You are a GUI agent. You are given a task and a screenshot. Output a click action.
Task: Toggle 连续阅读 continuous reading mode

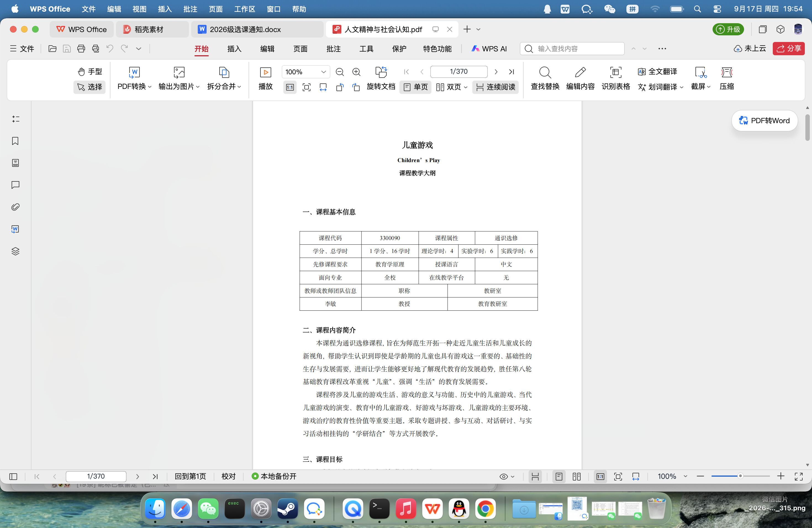495,87
